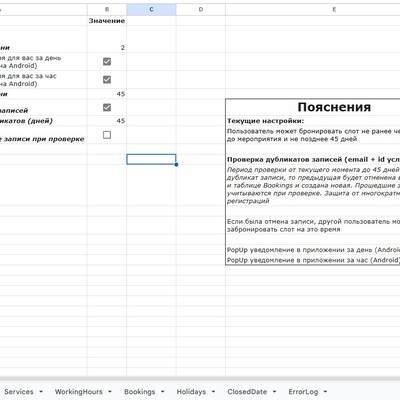Click the 'Текущие настройки:' cell
Image resolution: width=400 pixels, height=400 pixels.
[x=313, y=121]
